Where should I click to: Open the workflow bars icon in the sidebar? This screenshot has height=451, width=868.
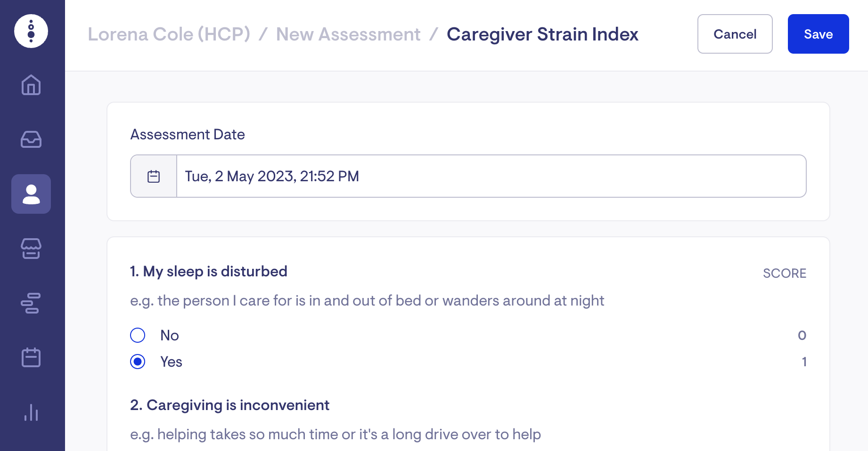coord(31,303)
